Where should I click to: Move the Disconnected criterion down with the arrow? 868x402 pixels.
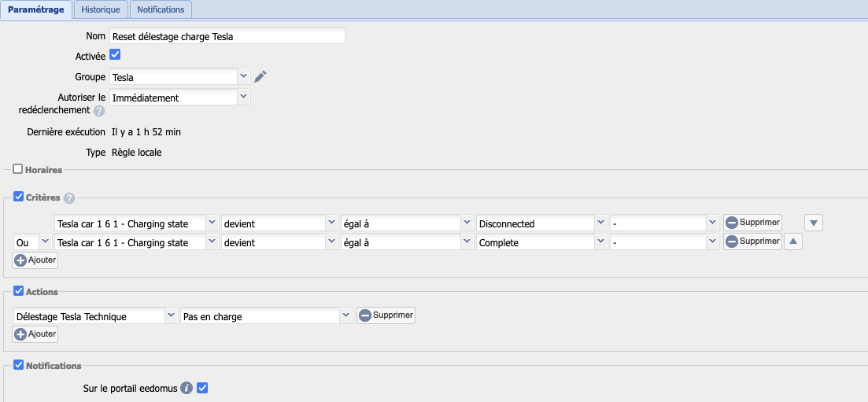pyautogui.click(x=814, y=223)
